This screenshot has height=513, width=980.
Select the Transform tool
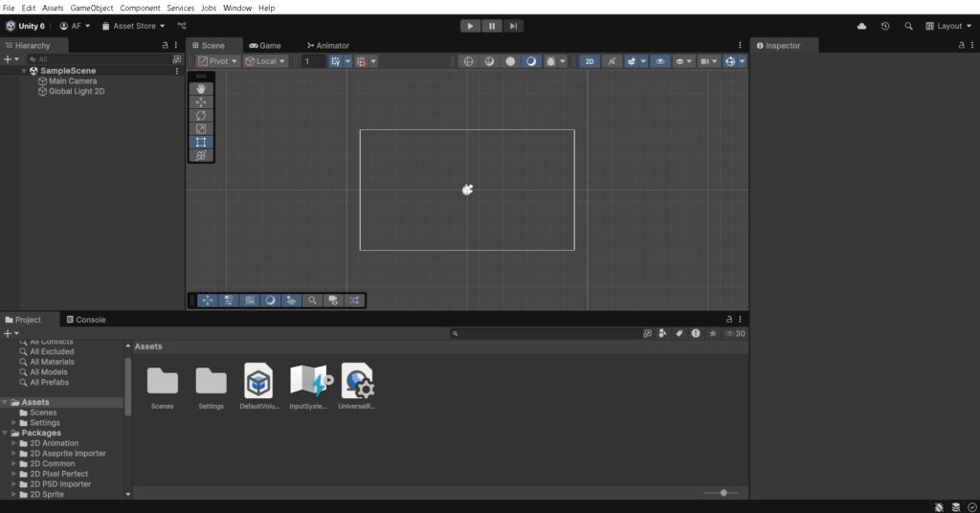[x=201, y=156]
